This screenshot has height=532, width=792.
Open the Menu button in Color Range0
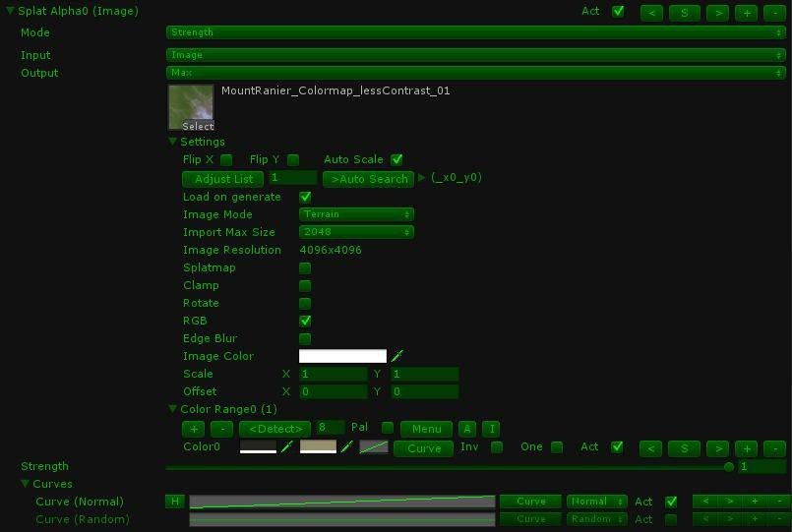click(426, 429)
